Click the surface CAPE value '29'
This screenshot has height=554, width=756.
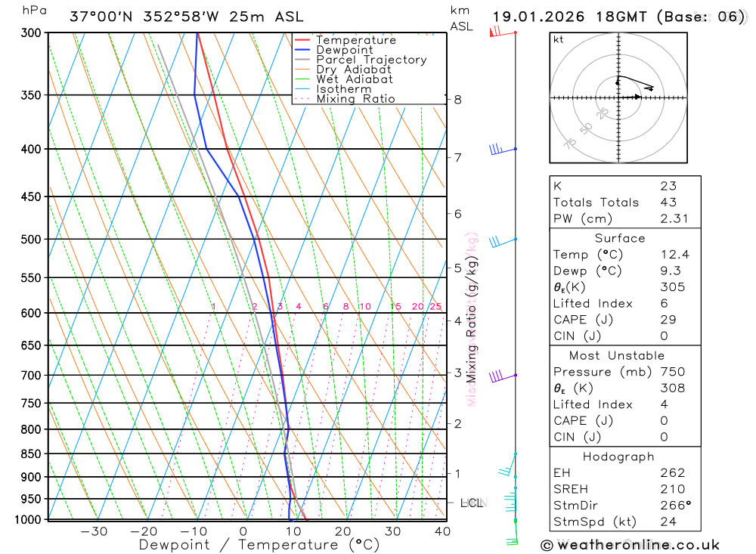point(668,320)
